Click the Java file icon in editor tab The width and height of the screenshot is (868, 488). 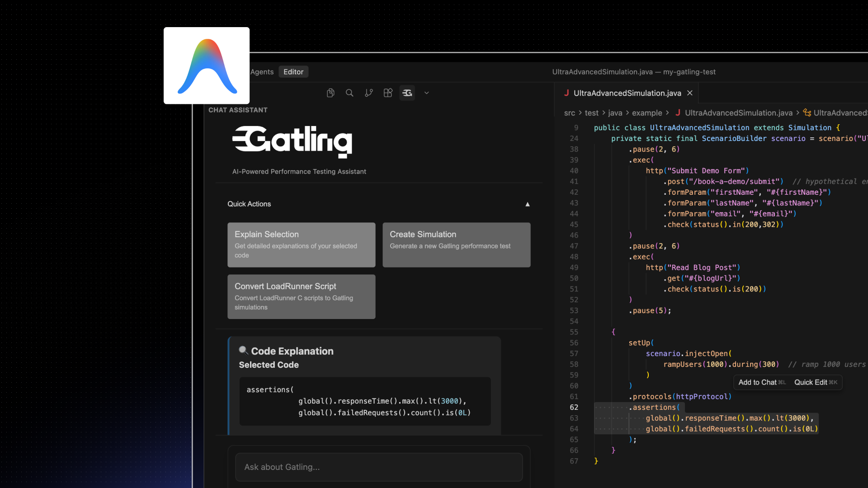click(x=566, y=93)
